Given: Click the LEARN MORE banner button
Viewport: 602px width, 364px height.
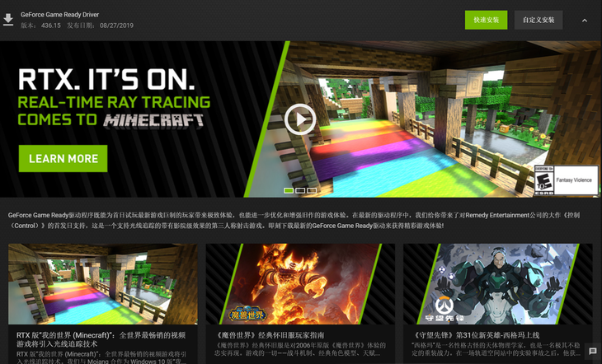Looking at the screenshot, I should [x=63, y=158].
